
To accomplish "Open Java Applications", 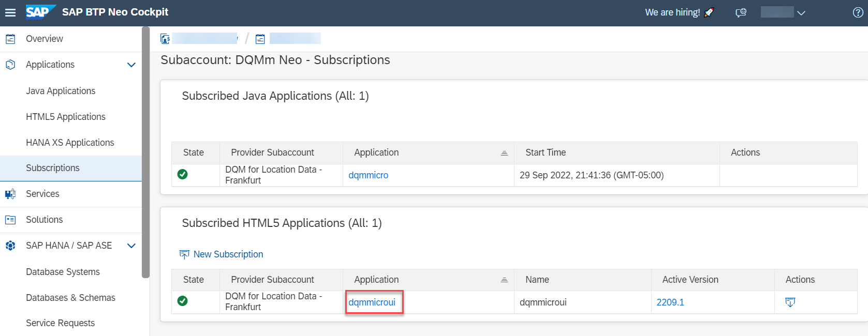I will (61, 91).
